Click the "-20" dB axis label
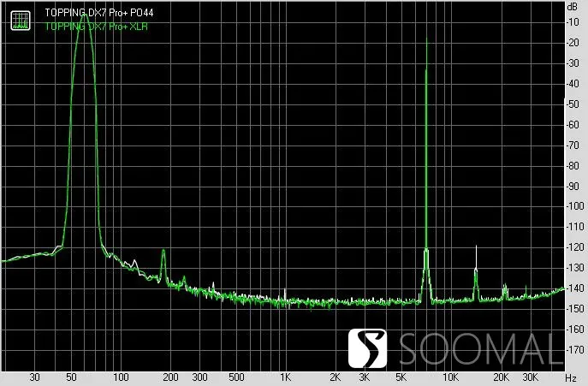Image resolution: width=588 pixels, height=386 pixels. [573, 43]
